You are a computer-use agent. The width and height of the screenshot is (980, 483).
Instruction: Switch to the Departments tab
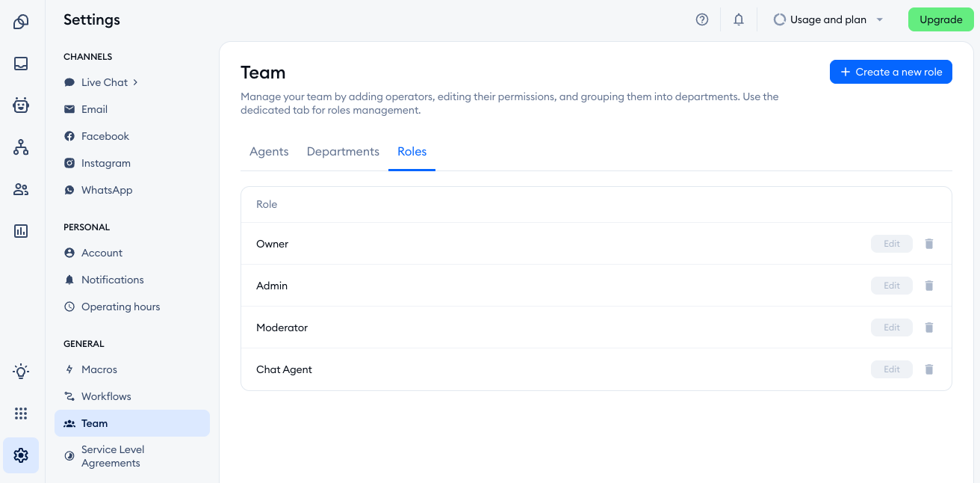pos(343,152)
